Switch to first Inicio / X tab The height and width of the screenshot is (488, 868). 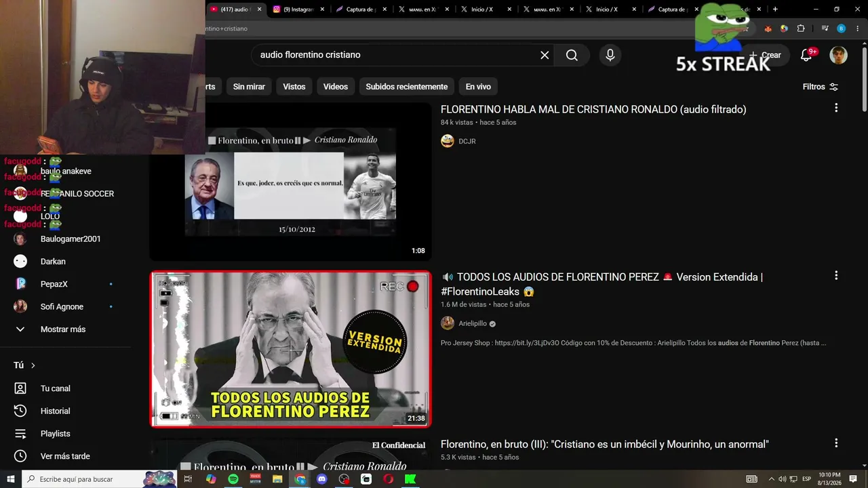pos(486,9)
